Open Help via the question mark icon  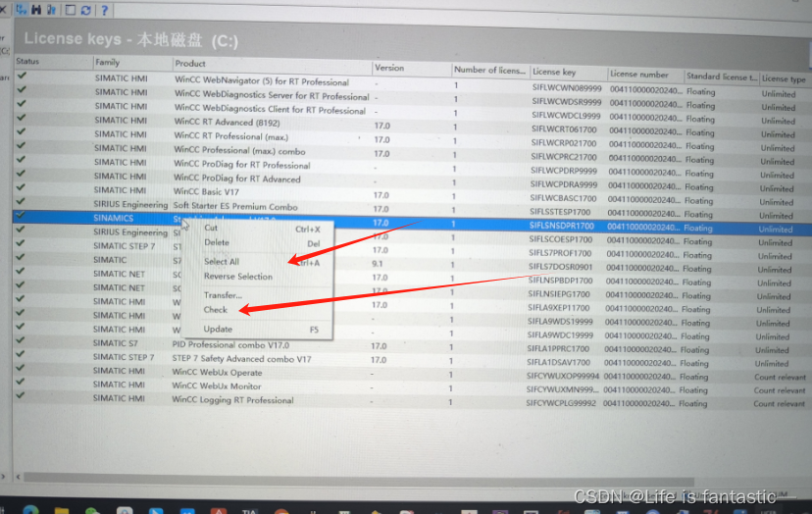point(104,10)
